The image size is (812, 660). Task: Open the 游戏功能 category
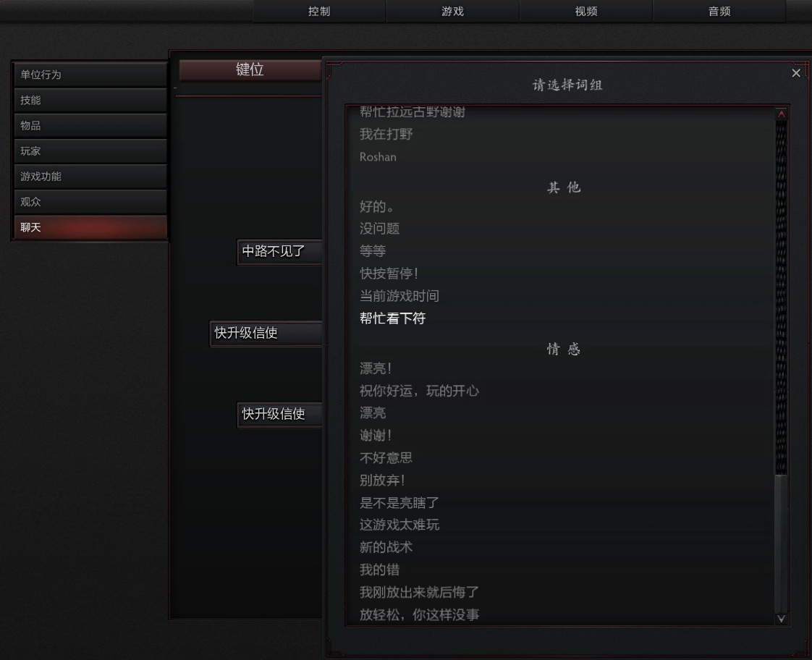[x=90, y=176]
